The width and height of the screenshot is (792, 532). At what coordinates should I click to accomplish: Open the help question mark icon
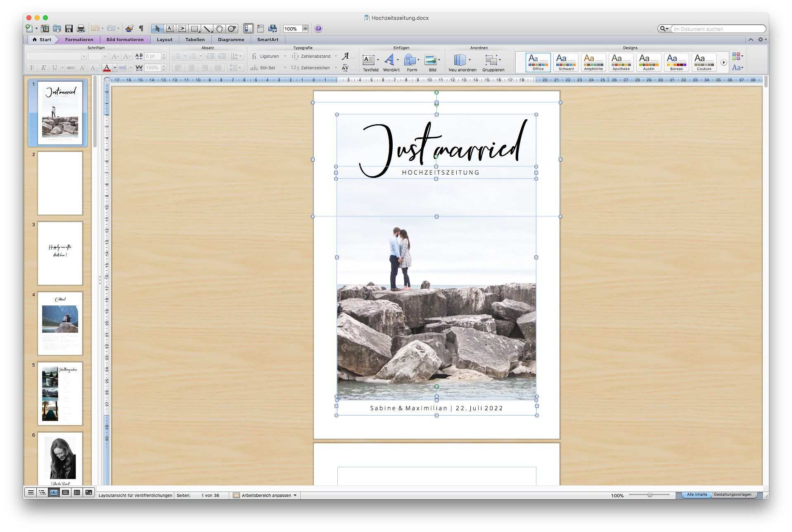click(x=318, y=28)
